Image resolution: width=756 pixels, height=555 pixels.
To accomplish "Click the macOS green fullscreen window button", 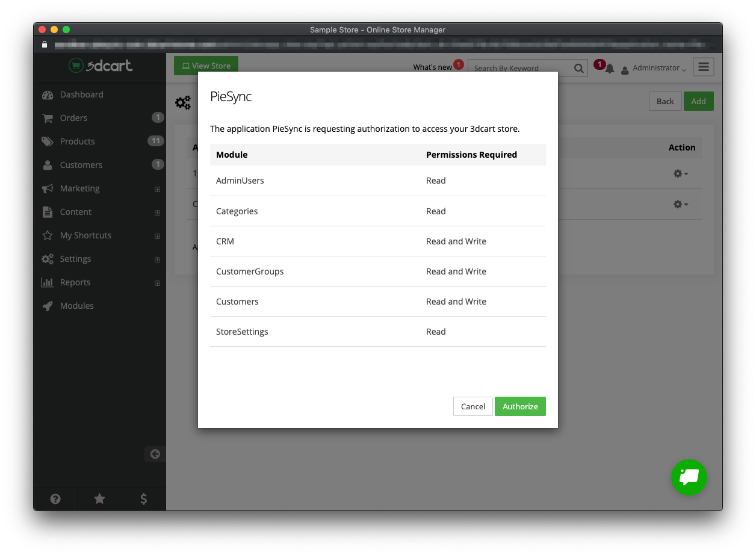I will [x=66, y=29].
